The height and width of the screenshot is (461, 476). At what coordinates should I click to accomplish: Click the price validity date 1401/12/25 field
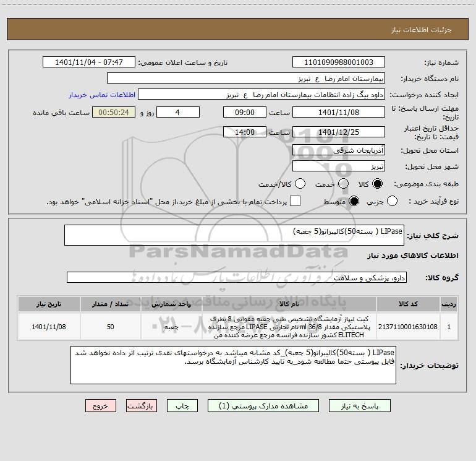[339, 132]
